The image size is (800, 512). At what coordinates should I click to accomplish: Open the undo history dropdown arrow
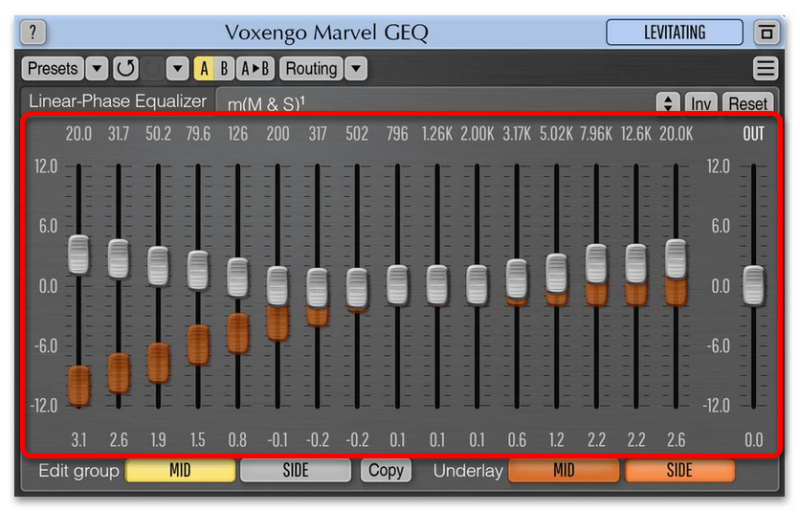178,68
